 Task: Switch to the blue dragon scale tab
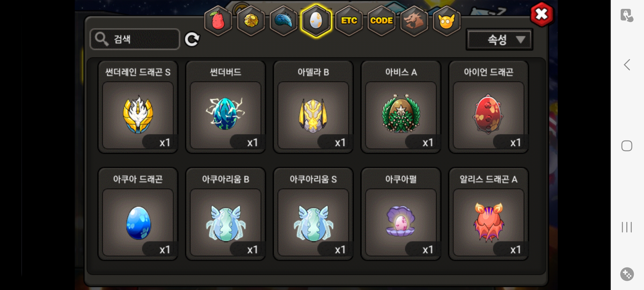284,21
